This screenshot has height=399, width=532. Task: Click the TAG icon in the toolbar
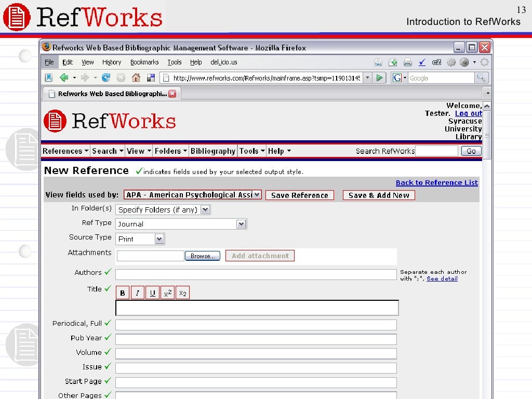pyautogui.click(x=378, y=62)
